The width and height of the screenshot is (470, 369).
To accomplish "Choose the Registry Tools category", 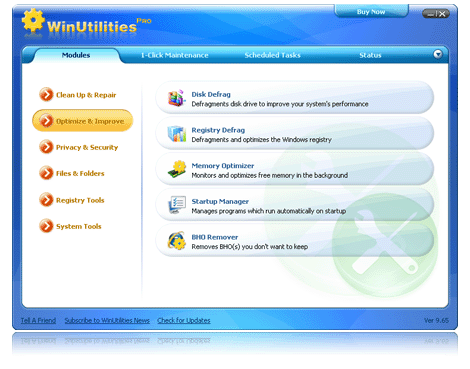I will (x=80, y=200).
